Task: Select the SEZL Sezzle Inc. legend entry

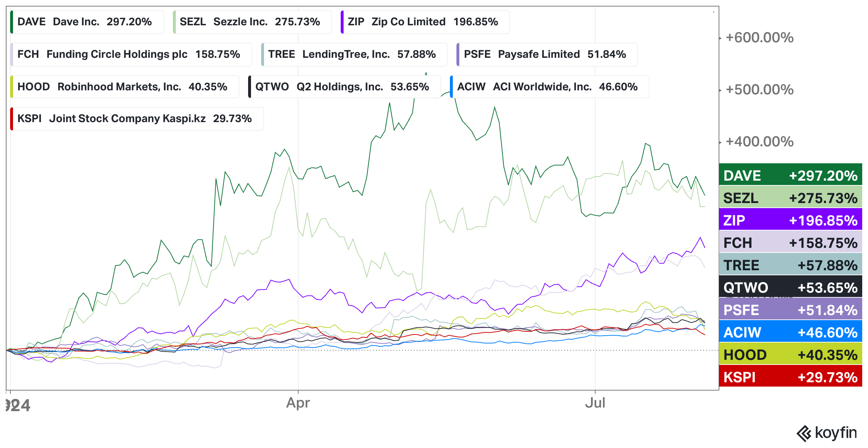Action: (252, 22)
